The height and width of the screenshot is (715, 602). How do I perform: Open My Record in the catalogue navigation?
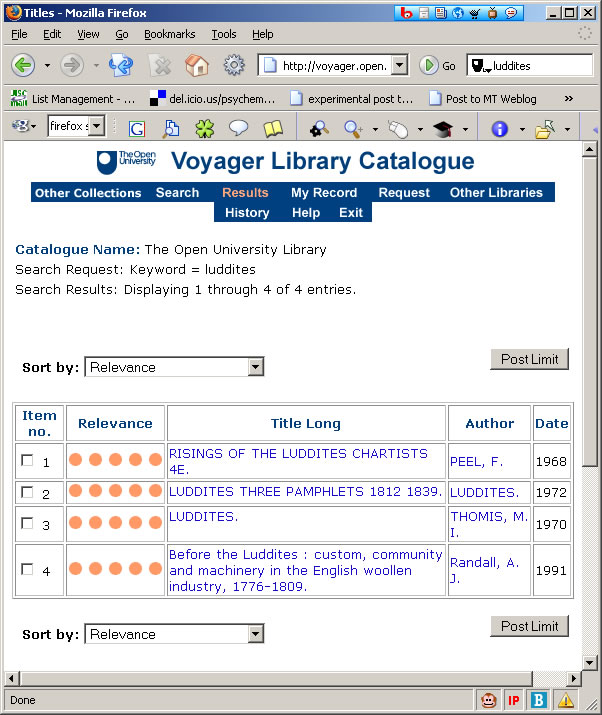pos(324,192)
